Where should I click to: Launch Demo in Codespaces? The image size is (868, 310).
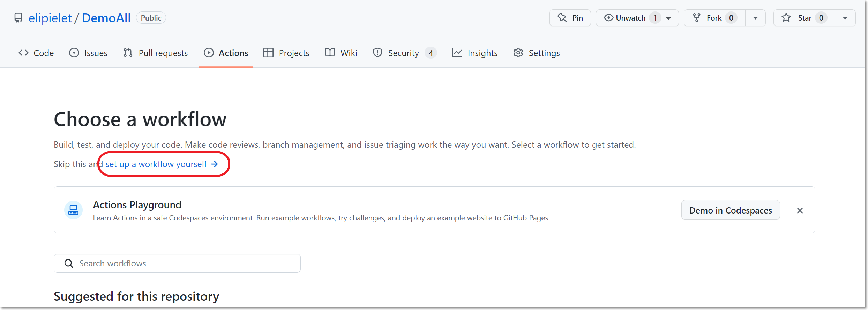point(731,210)
